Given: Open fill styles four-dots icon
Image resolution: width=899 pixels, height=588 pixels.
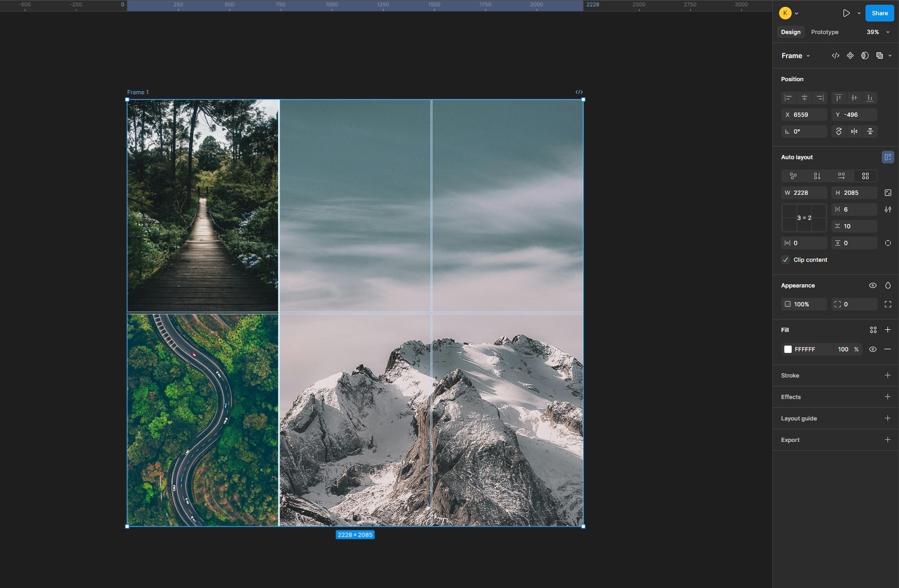Looking at the screenshot, I should (x=873, y=330).
